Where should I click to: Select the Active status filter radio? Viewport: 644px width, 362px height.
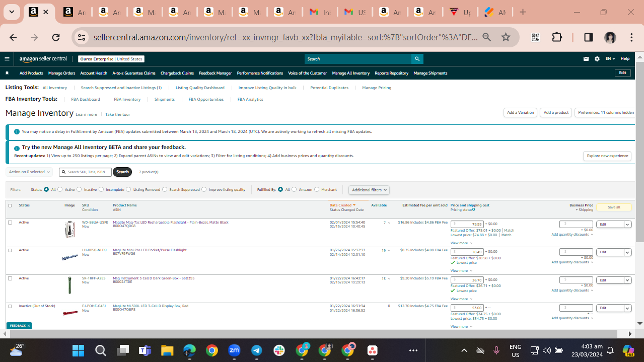click(60, 190)
